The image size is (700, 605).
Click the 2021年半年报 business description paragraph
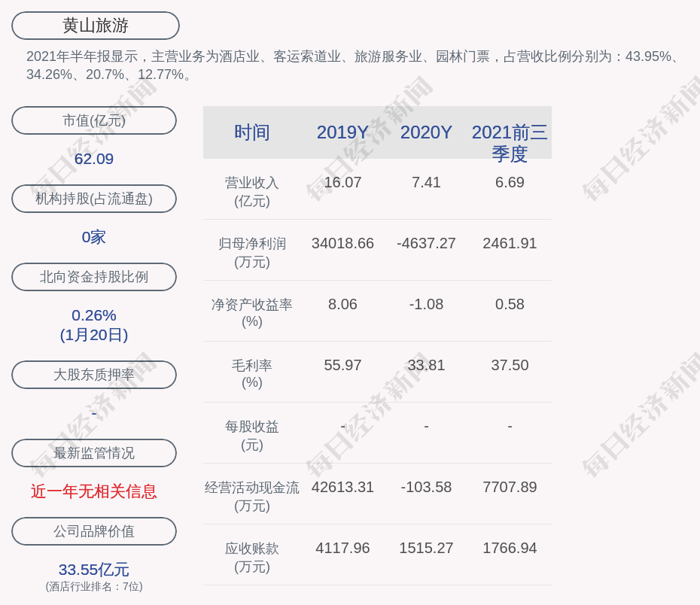click(353, 65)
